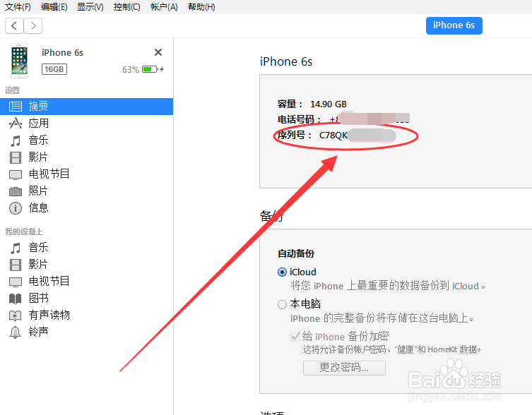Click the 63% battery percentage text
Viewport: 532px width, 415px height.
[131, 69]
